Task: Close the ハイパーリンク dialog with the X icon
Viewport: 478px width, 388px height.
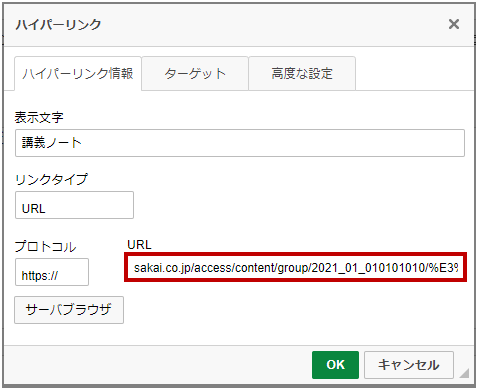Action: (x=454, y=24)
